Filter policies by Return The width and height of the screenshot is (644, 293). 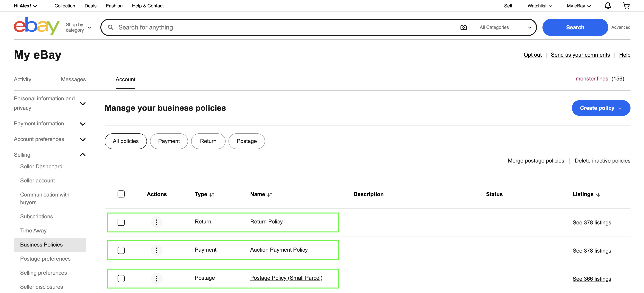click(208, 141)
